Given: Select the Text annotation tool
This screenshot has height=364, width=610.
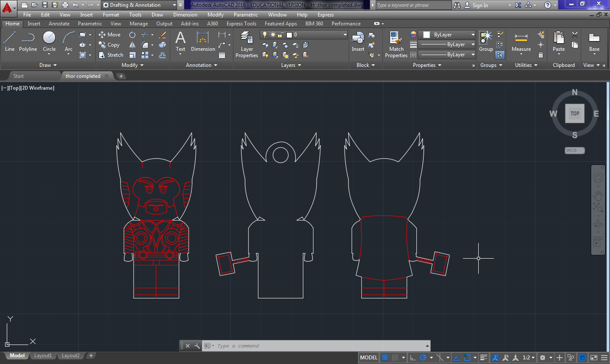Looking at the screenshot, I should click(180, 41).
